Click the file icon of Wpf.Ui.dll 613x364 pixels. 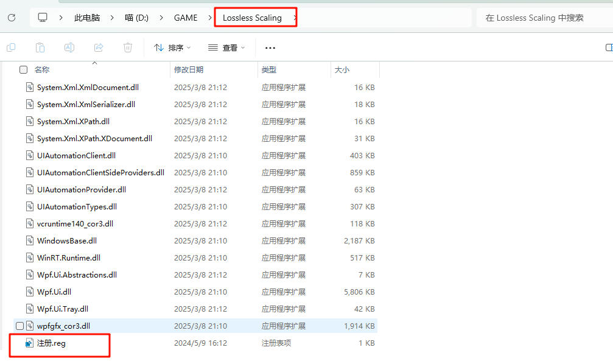[30, 292]
